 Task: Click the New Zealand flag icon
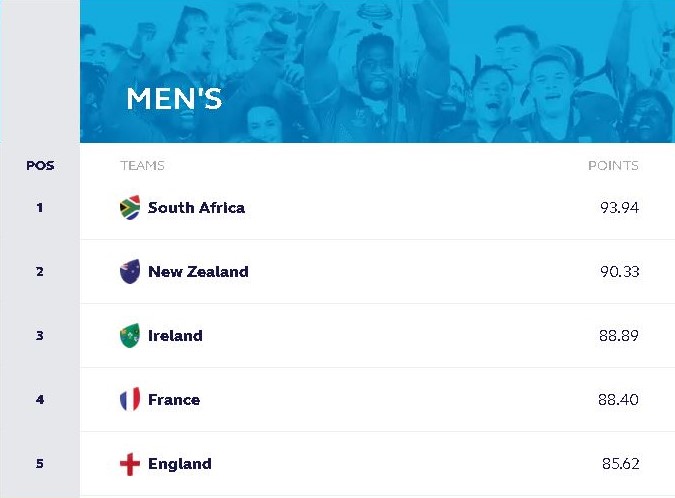pyautogui.click(x=130, y=272)
